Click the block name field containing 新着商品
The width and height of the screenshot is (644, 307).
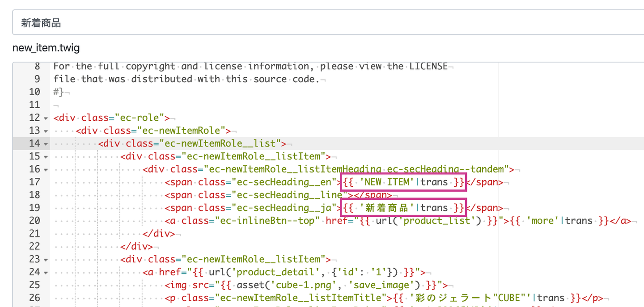(x=328, y=23)
